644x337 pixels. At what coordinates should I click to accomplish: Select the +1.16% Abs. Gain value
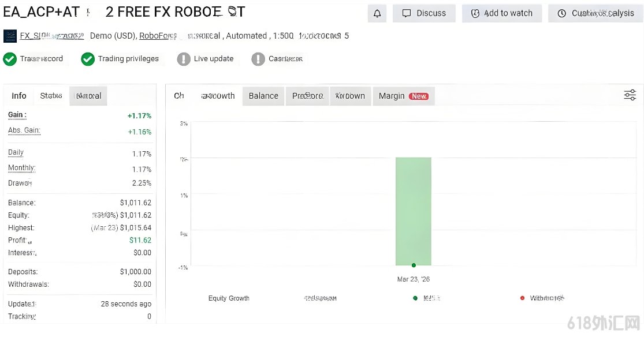[x=140, y=132]
